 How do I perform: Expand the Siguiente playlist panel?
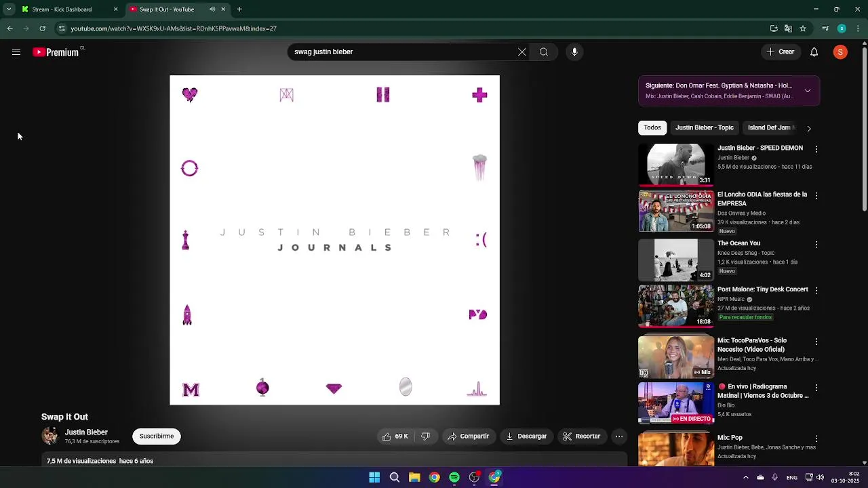[x=808, y=91]
